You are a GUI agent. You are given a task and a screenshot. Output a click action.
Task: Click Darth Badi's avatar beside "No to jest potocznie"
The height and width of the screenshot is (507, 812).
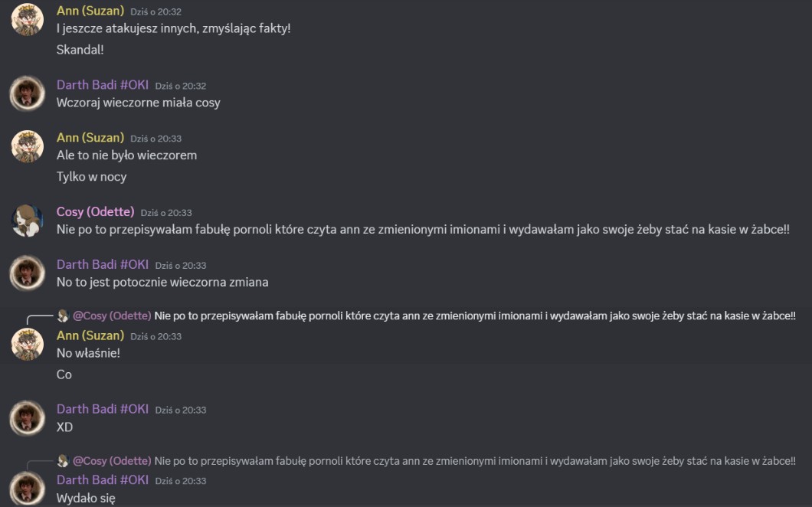27,273
